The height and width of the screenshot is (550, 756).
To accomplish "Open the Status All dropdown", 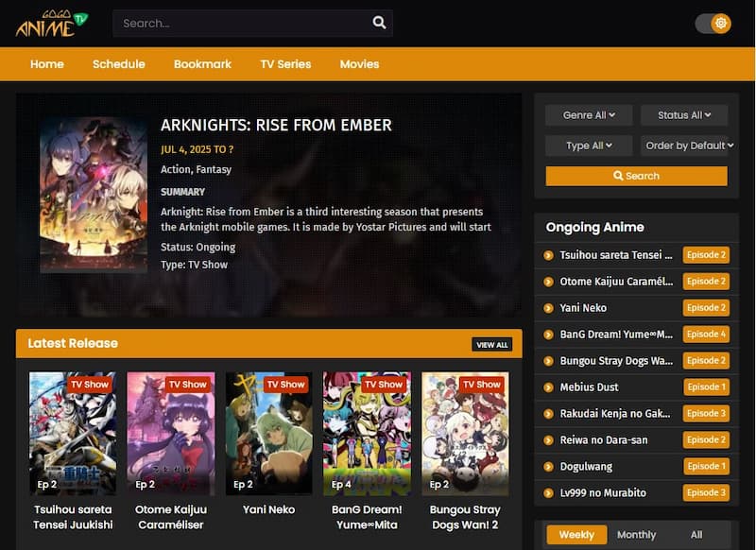I will click(x=684, y=115).
